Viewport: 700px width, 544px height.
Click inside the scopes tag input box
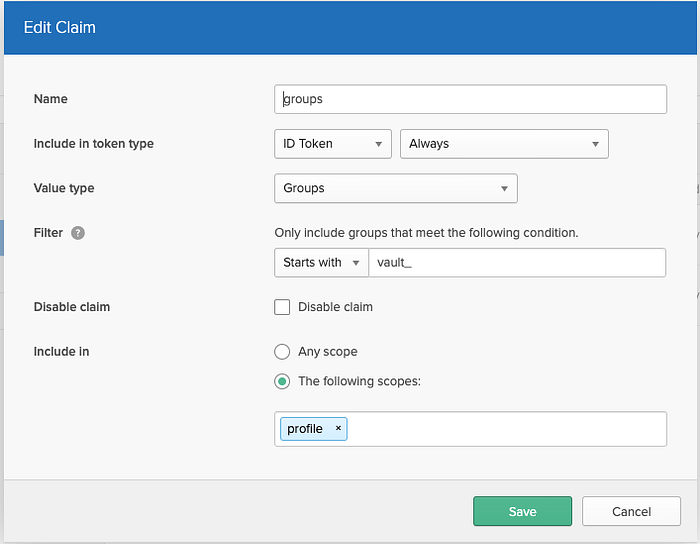pos(505,429)
